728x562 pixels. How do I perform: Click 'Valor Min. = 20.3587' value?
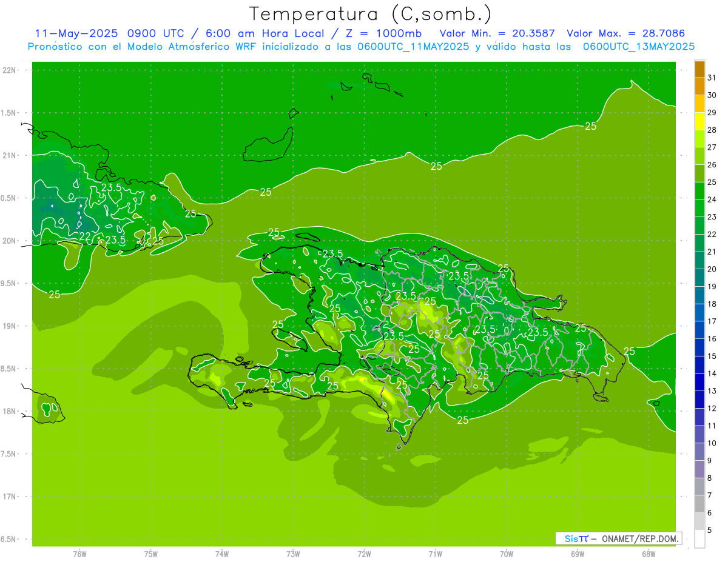497,33
